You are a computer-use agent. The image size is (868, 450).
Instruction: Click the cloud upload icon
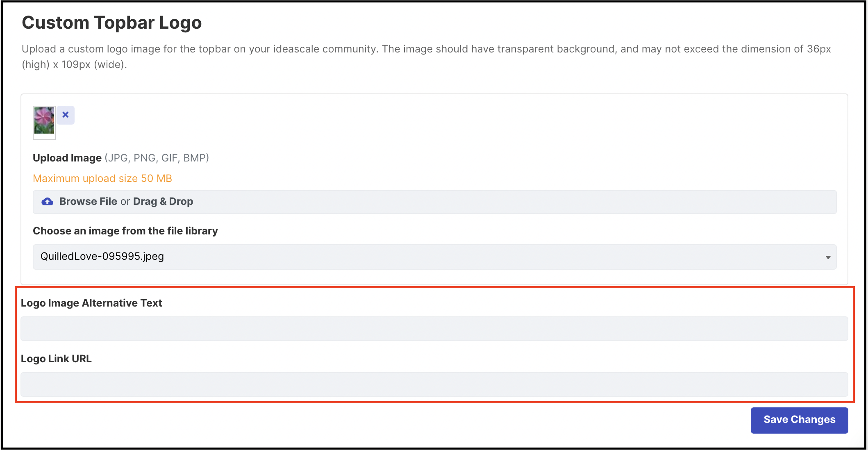point(48,202)
